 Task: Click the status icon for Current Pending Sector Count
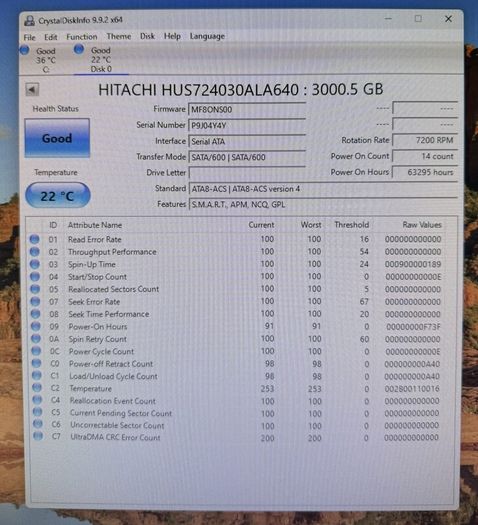point(38,411)
